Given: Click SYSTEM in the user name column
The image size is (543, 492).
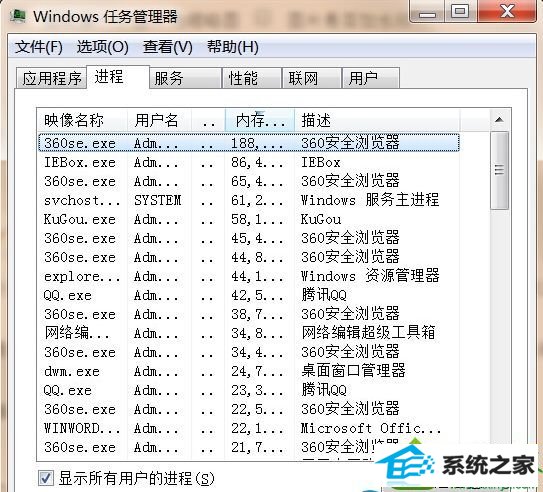Looking at the screenshot, I should coord(158,200).
